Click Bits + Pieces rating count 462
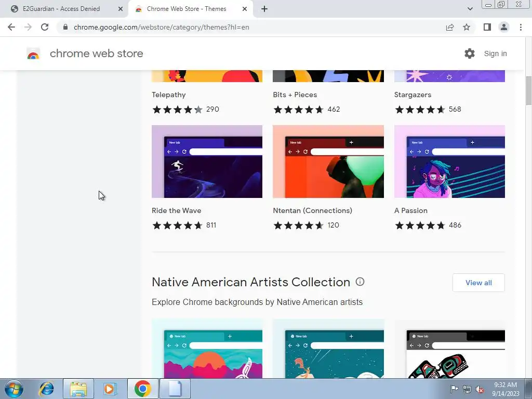 point(334,109)
